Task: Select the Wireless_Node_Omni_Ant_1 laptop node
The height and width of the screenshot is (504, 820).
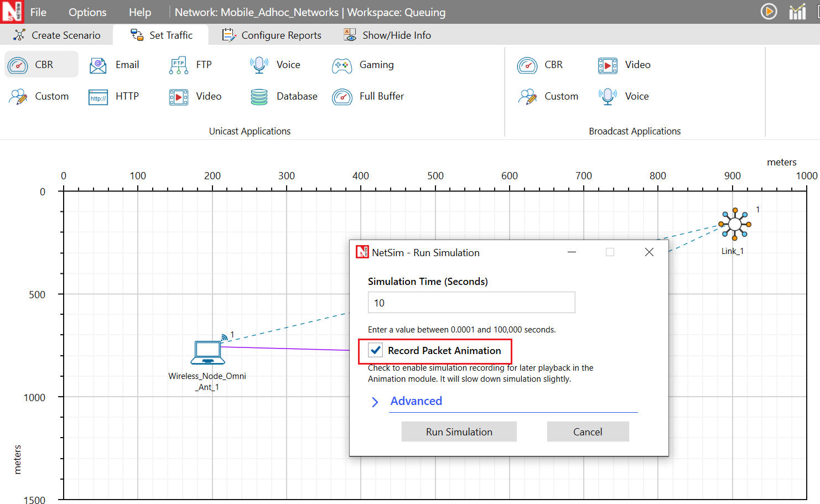Action: click(x=208, y=352)
